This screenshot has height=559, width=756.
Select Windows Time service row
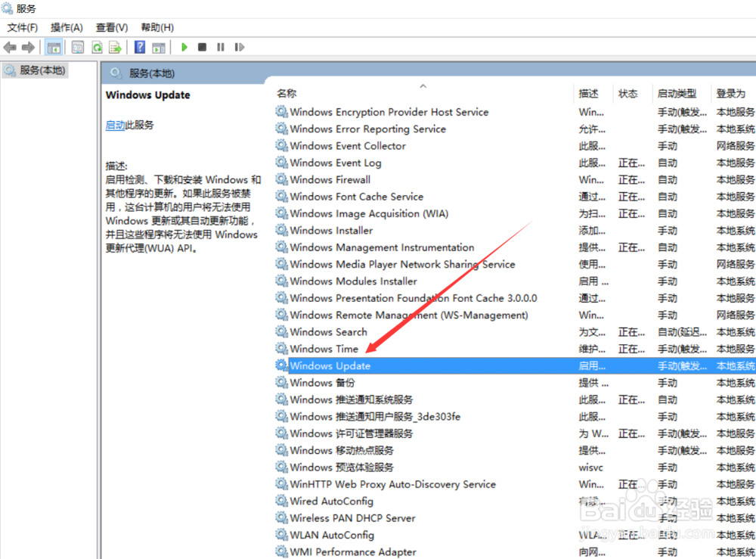coord(515,349)
